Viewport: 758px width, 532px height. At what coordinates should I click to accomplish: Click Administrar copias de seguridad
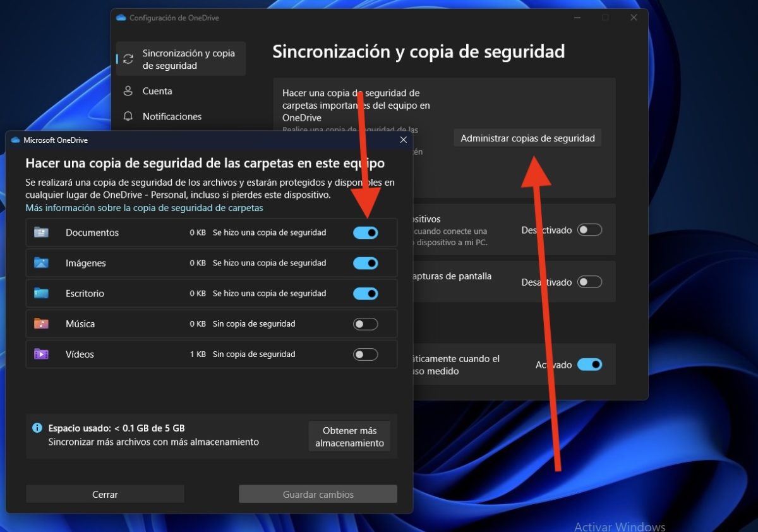pyautogui.click(x=527, y=138)
